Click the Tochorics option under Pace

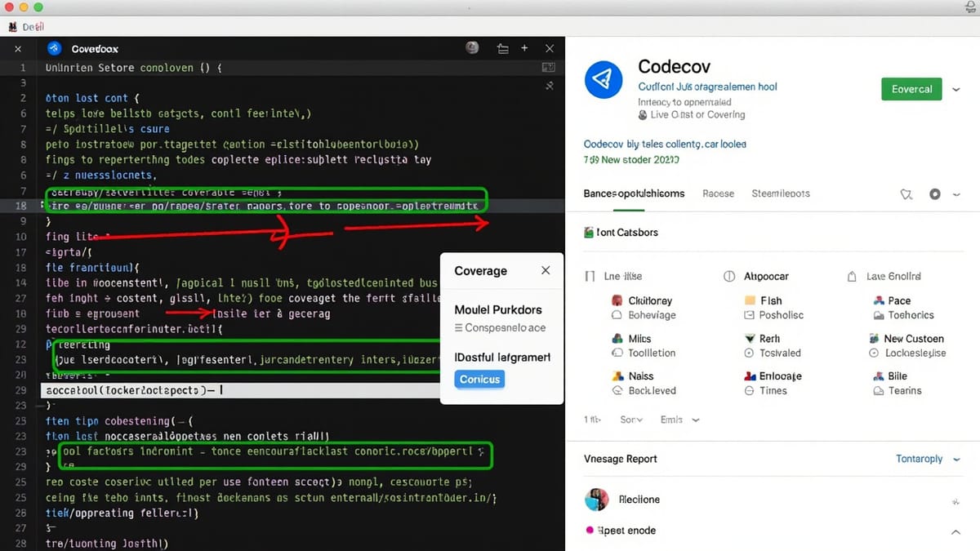pos(911,315)
